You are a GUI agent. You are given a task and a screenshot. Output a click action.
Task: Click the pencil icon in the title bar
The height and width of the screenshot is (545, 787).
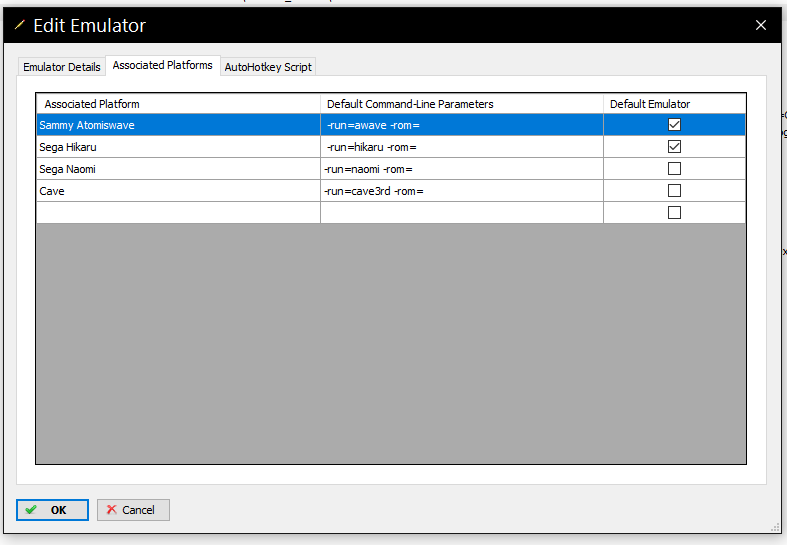pyautogui.click(x=20, y=25)
